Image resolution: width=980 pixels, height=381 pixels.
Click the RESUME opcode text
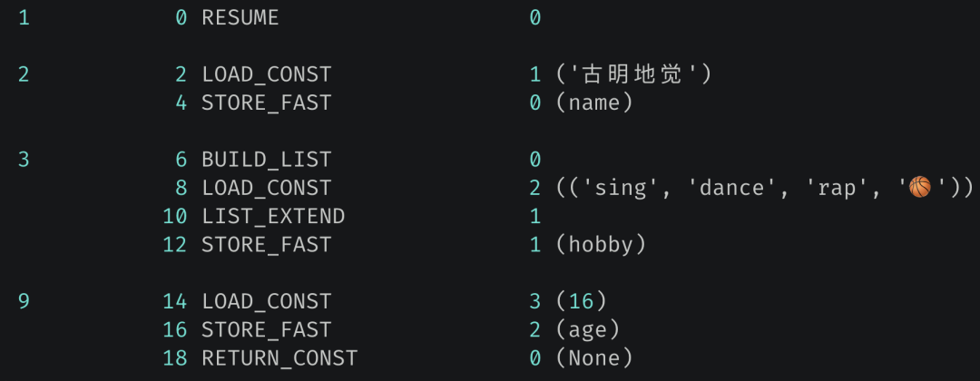pos(240,18)
